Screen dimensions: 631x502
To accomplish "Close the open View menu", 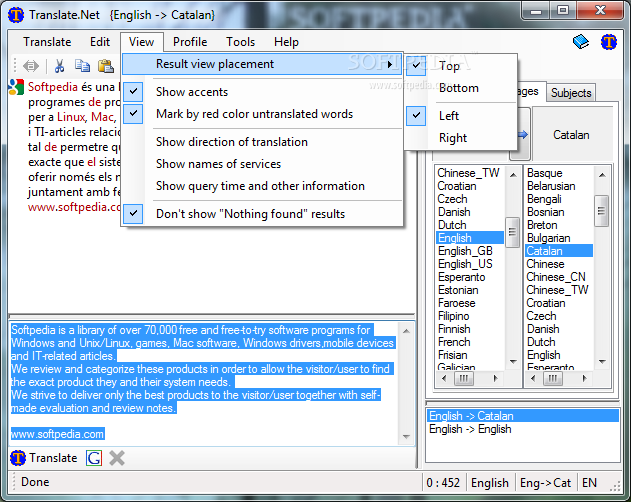I will coord(141,42).
